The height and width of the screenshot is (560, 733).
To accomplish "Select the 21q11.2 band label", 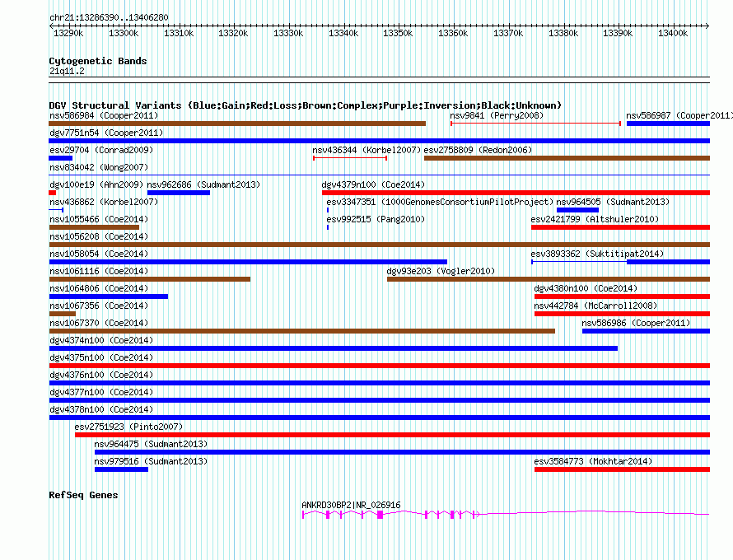I will coord(67,71).
